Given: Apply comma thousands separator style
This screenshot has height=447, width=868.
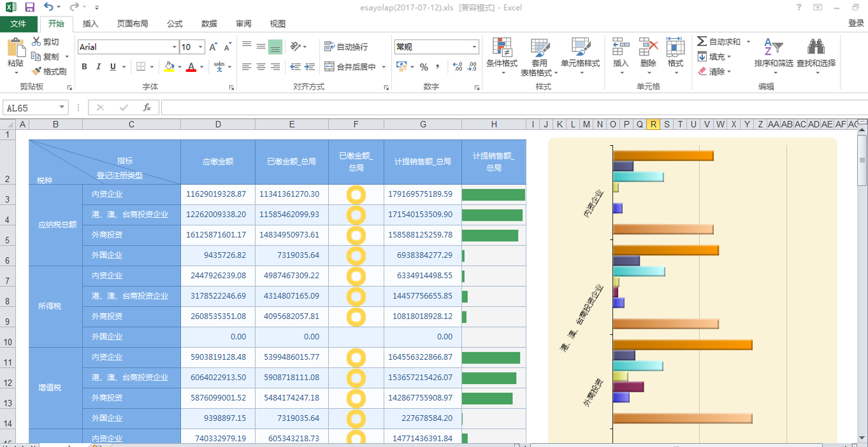Looking at the screenshot, I should (x=439, y=67).
